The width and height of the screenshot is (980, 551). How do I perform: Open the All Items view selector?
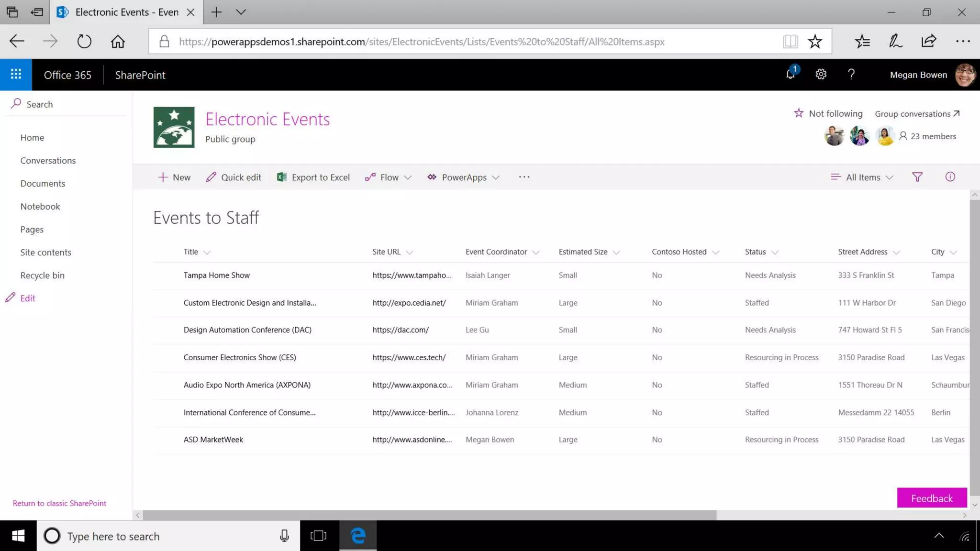pos(862,177)
